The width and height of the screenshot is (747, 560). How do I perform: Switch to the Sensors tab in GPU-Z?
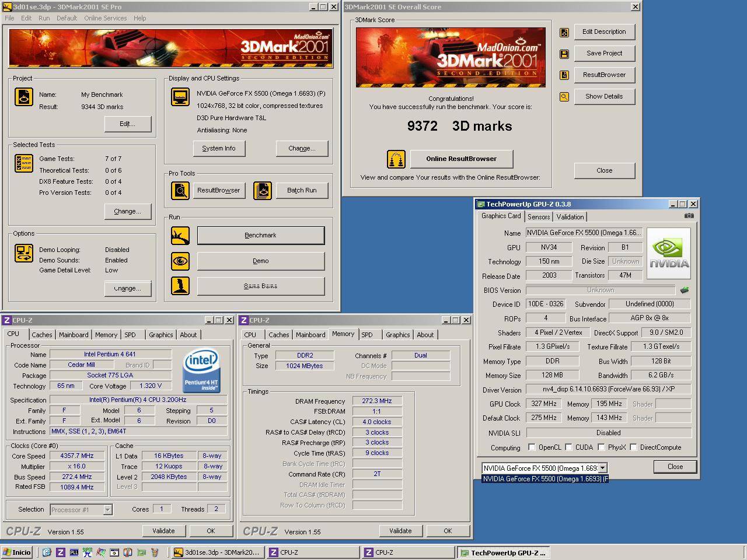(539, 216)
